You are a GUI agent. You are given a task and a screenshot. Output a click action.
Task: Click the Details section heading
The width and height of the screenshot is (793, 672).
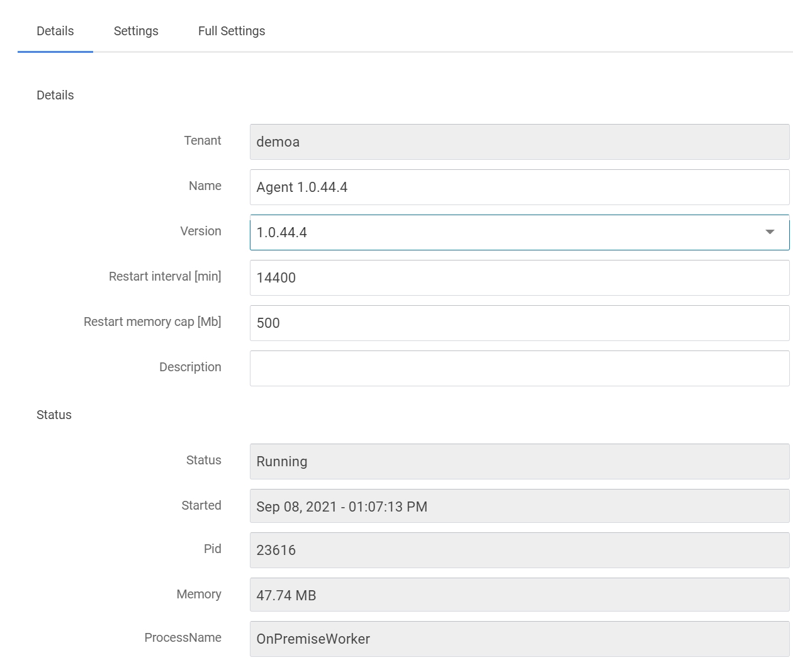coord(55,95)
